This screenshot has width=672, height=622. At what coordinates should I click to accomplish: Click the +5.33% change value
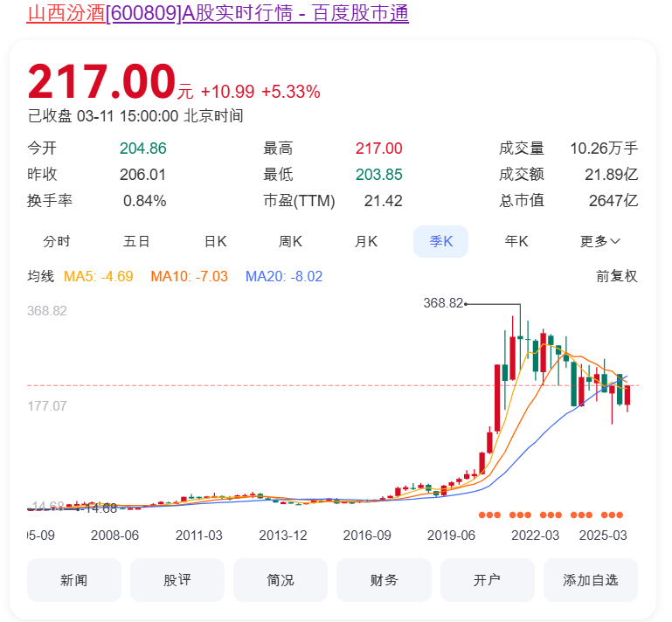pyautogui.click(x=291, y=92)
